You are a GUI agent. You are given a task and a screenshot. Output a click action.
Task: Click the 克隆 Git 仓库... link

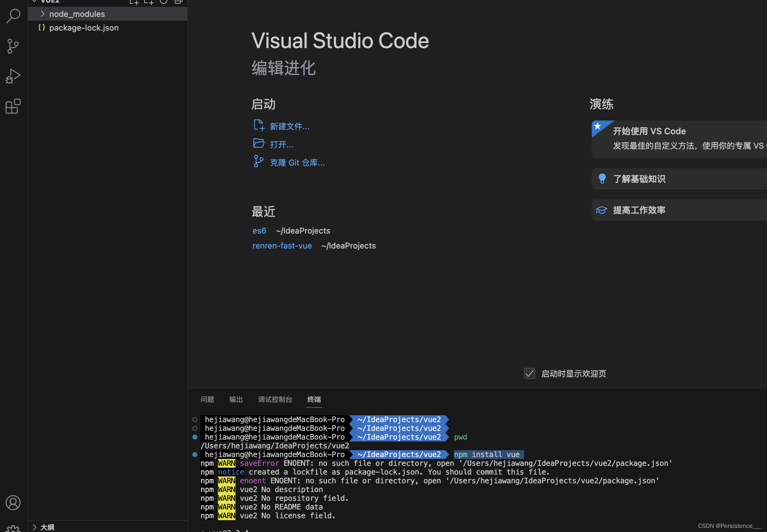pyautogui.click(x=297, y=163)
